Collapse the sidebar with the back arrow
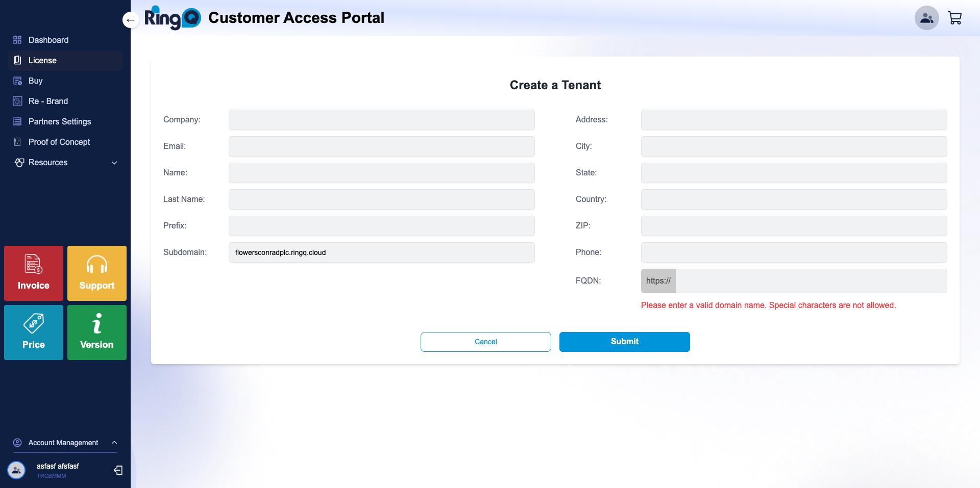The width and height of the screenshot is (980, 488). point(130,19)
